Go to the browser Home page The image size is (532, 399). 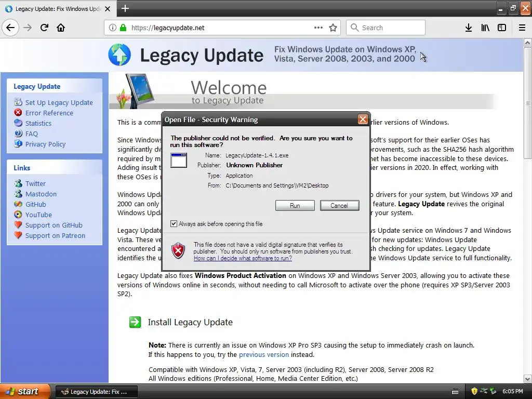(x=61, y=28)
